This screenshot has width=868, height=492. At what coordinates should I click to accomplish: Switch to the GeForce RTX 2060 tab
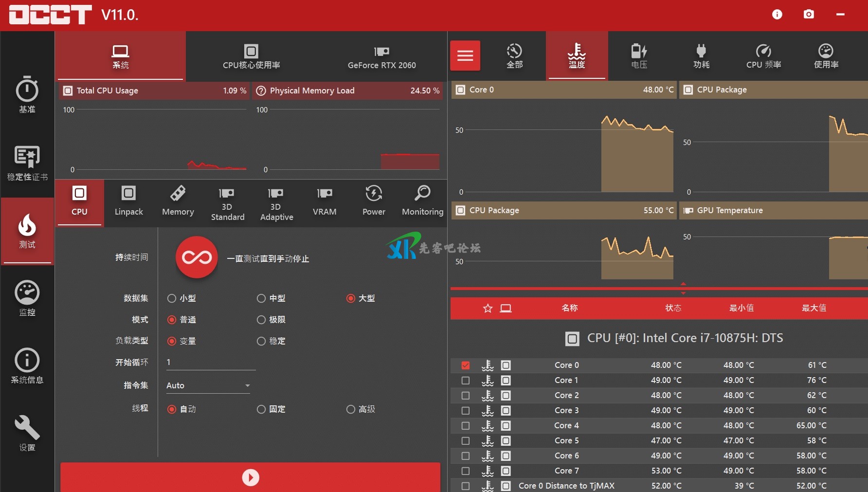(381, 56)
